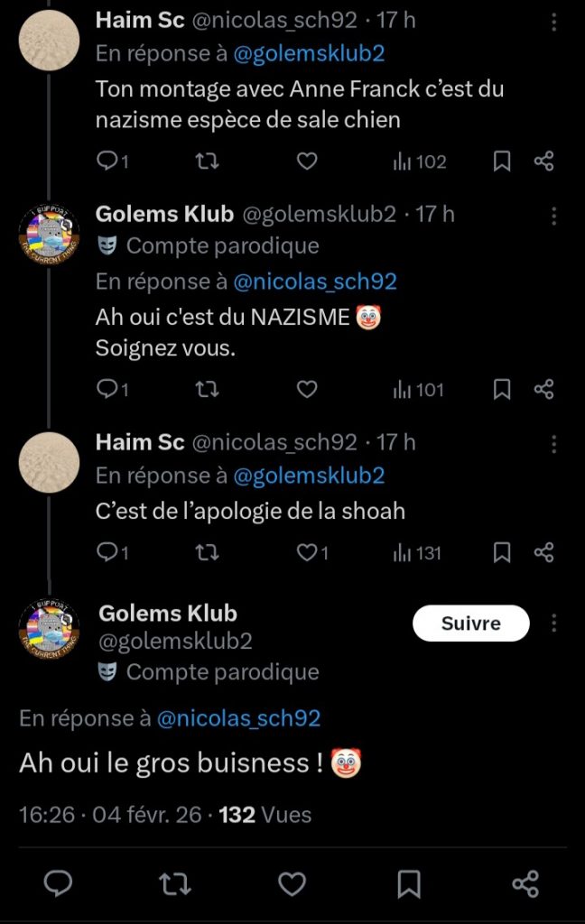Open more options next to Suivre button
The image size is (585, 924).
tap(554, 624)
